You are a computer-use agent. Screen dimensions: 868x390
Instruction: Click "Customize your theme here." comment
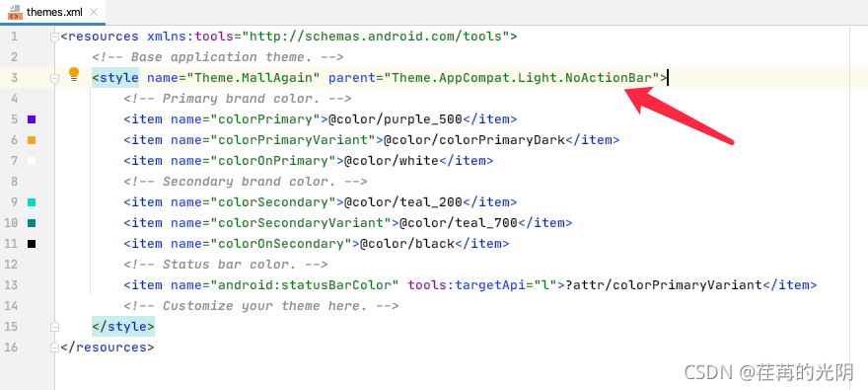tap(261, 306)
